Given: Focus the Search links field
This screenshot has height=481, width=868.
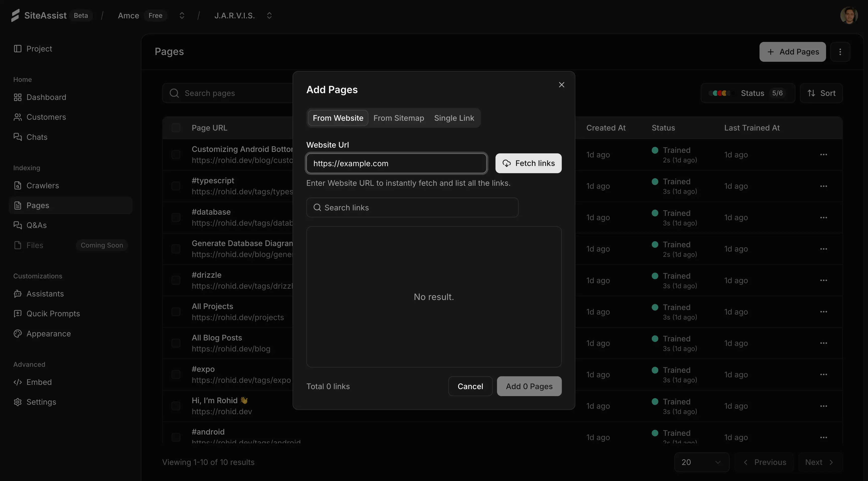Looking at the screenshot, I should click(x=412, y=208).
